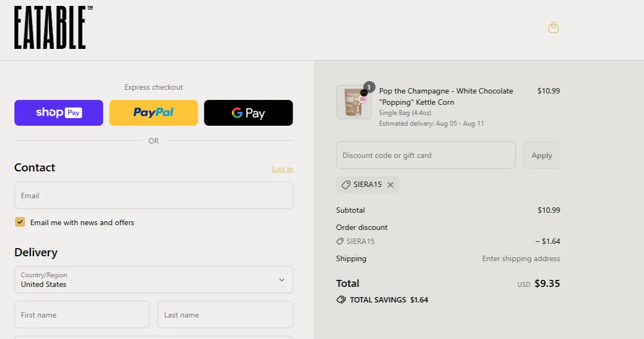Viewport: 644px width, 339px height.
Task: Click the Subtotal label
Action: [350, 210]
